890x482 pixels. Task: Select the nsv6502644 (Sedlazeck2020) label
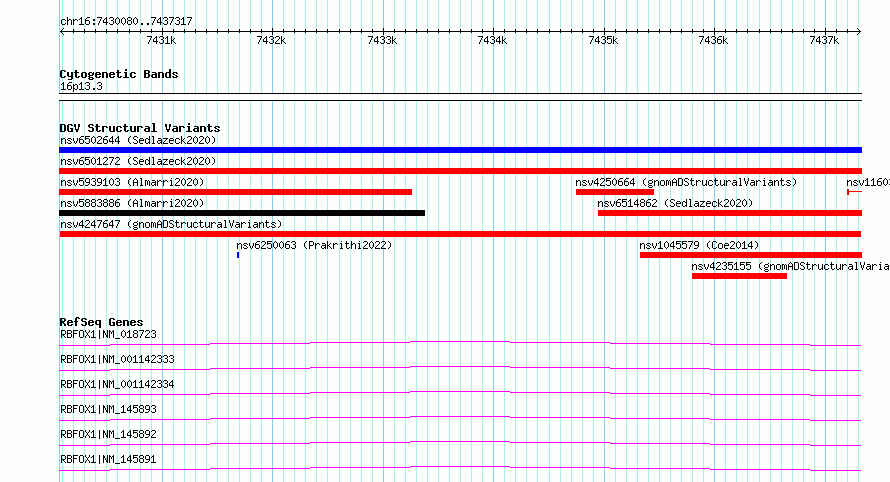tap(138, 140)
